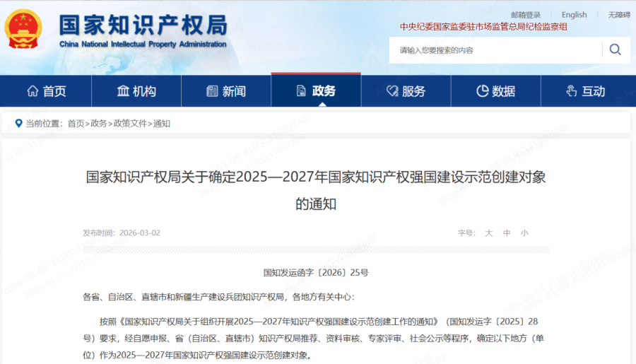Open the 互动 navigation tab

pos(588,91)
